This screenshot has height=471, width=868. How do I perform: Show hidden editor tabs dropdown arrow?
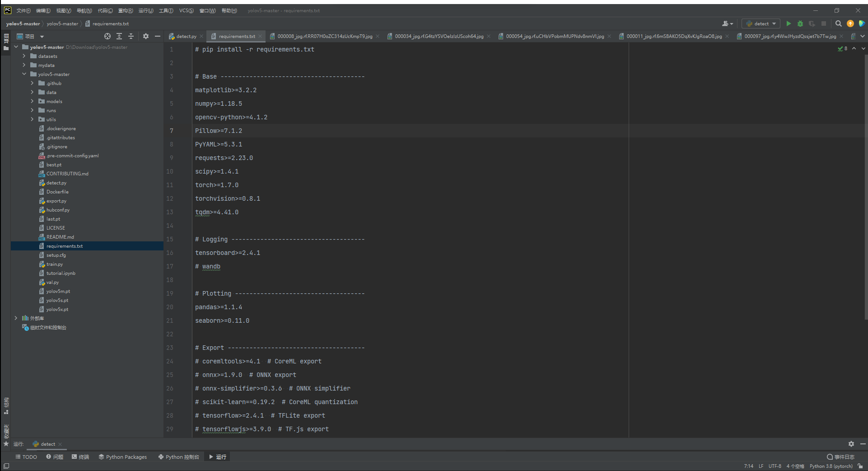tap(863, 36)
